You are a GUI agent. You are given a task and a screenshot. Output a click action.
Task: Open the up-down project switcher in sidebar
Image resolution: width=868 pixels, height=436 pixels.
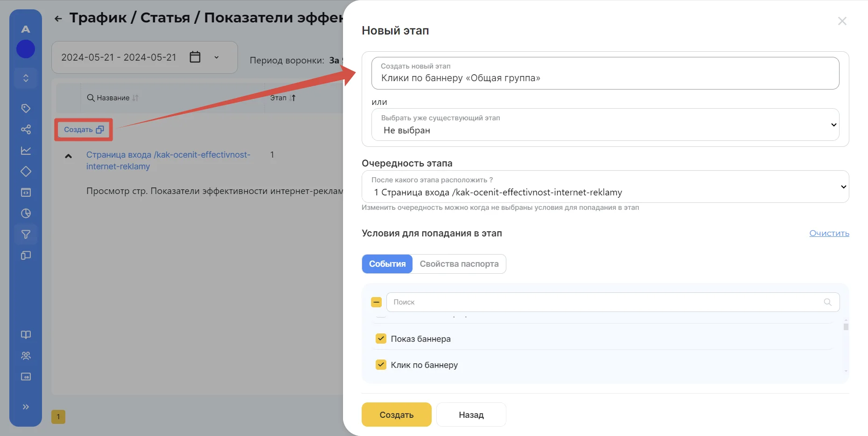(x=26, y=78)
